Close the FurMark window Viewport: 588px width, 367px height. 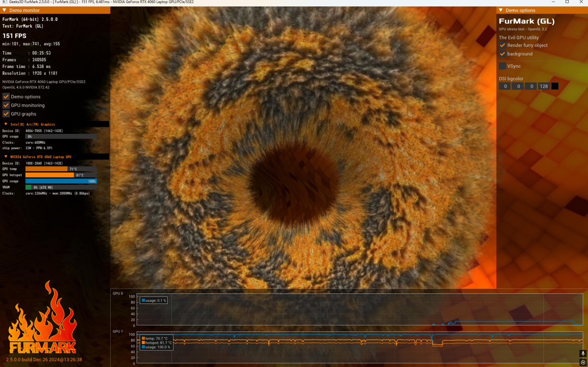581,2
